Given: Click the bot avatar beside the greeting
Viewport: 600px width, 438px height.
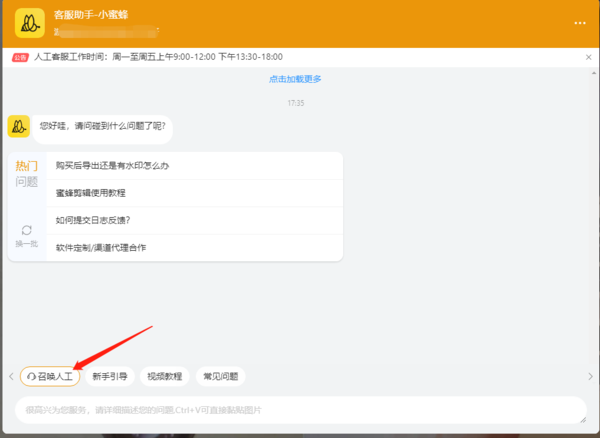Looking at the screenshot, I should 19,126.
